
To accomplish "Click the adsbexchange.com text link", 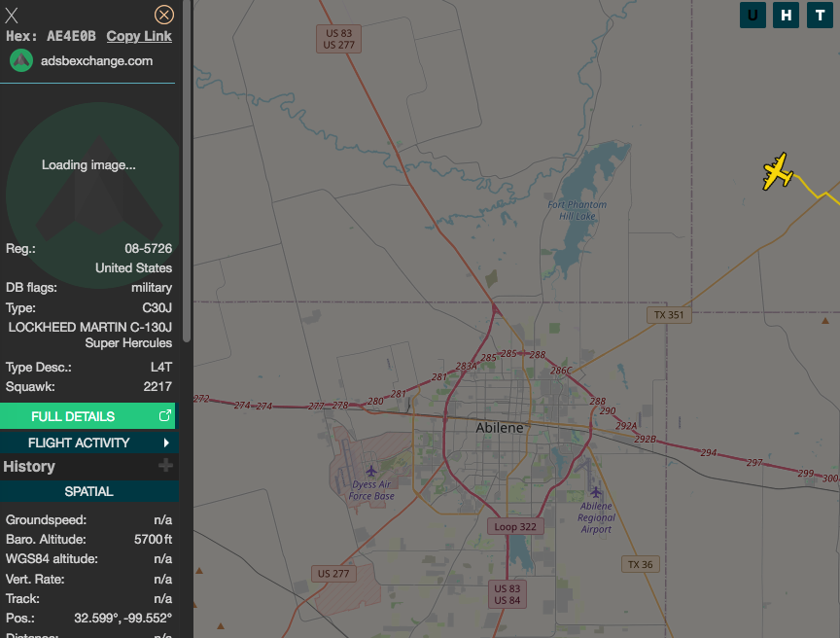I will click(97, 61).
